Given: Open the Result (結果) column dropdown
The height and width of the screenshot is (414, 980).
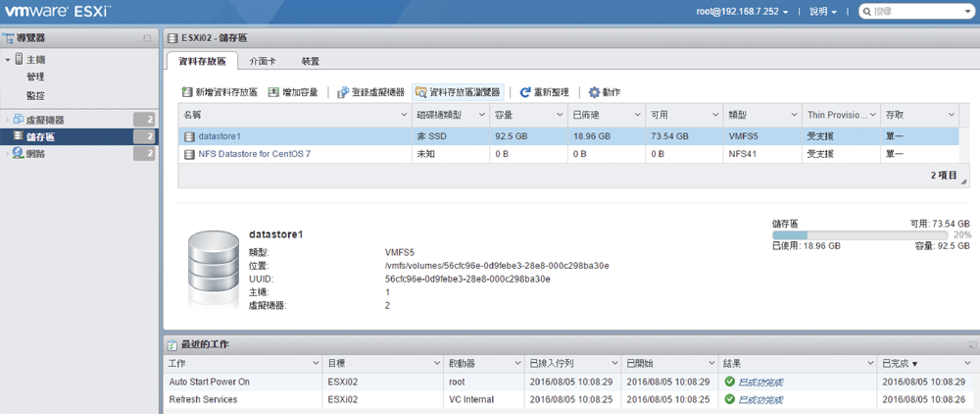Looking at the screenshot, I should click(870, 363).
